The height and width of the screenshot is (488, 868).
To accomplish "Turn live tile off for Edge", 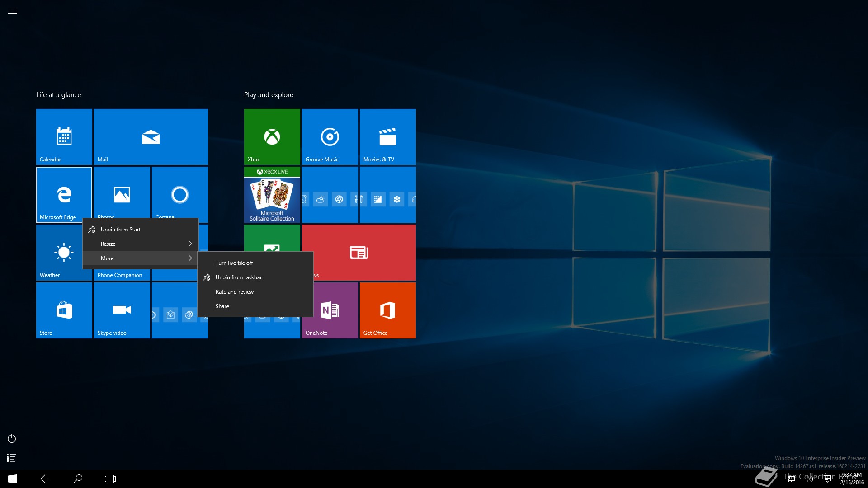I will pos(255,263).
